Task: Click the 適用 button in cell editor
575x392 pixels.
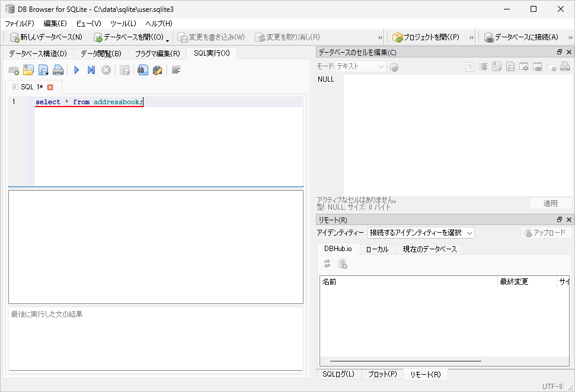Action: 550,203
